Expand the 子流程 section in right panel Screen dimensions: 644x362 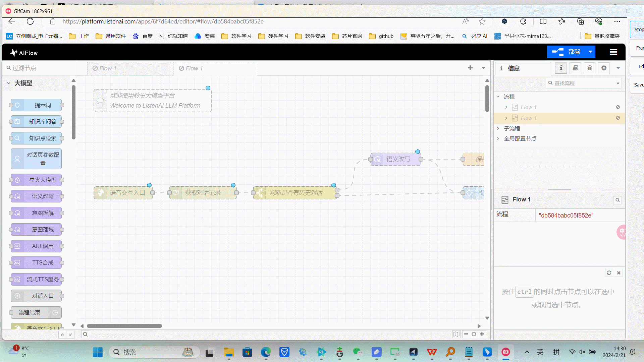[498, 128]
